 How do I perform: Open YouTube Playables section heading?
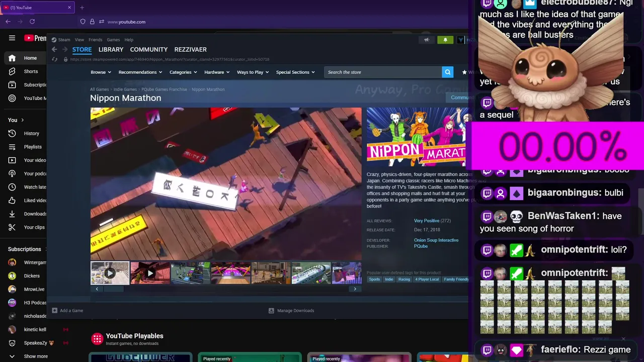coord(134,336)
